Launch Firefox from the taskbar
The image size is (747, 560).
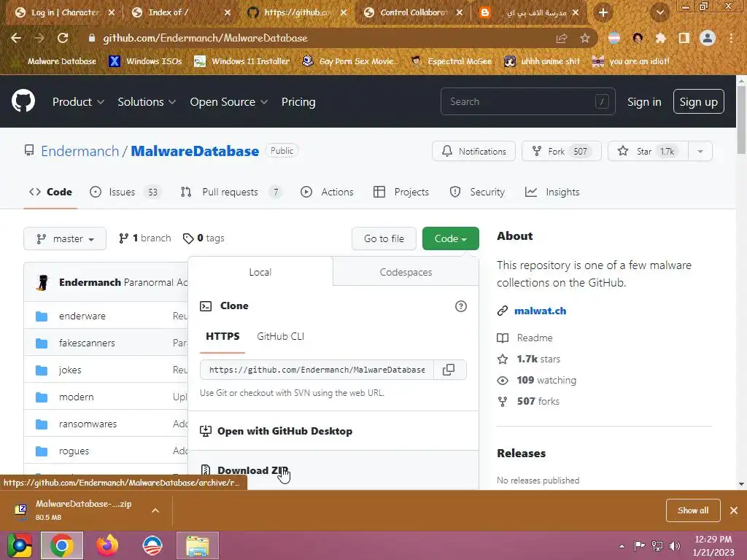[x=107, y=545]
